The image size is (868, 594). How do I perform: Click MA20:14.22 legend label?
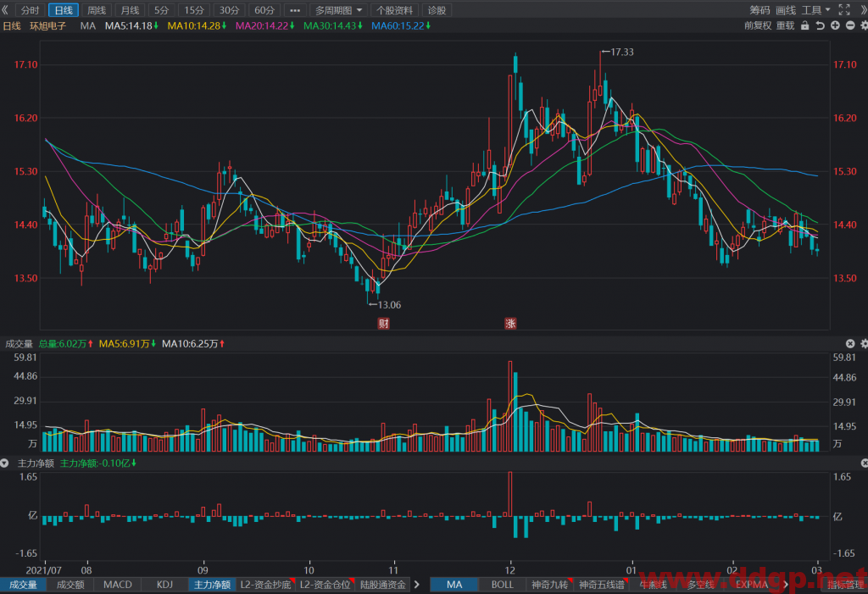tap(265, 25)
